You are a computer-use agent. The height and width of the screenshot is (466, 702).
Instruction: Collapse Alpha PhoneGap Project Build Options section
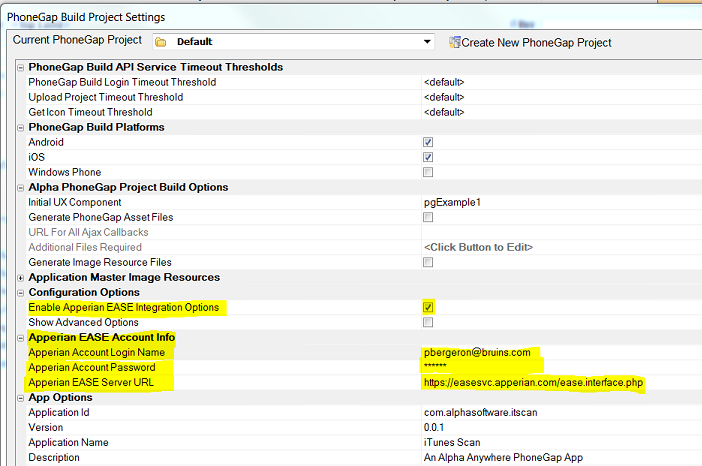[x=21, y=188]
